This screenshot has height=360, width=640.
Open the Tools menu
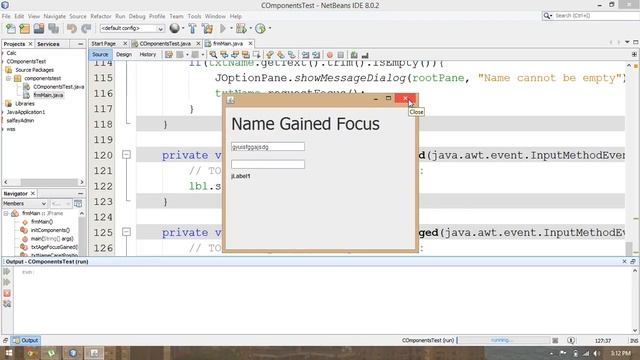point(194,16)
